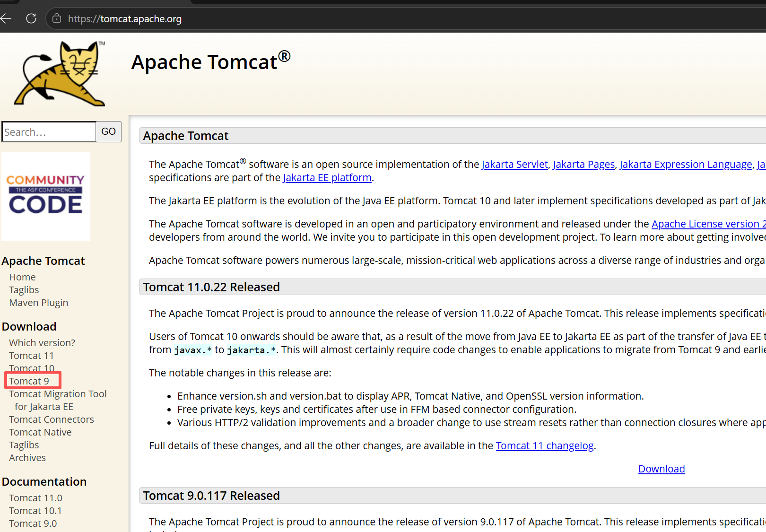Follow the Jakarta Servlet link

click(x=514, y=164)
